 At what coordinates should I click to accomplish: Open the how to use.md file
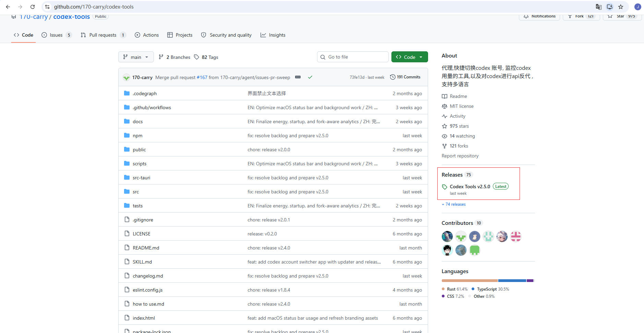(x=148, y=304)
